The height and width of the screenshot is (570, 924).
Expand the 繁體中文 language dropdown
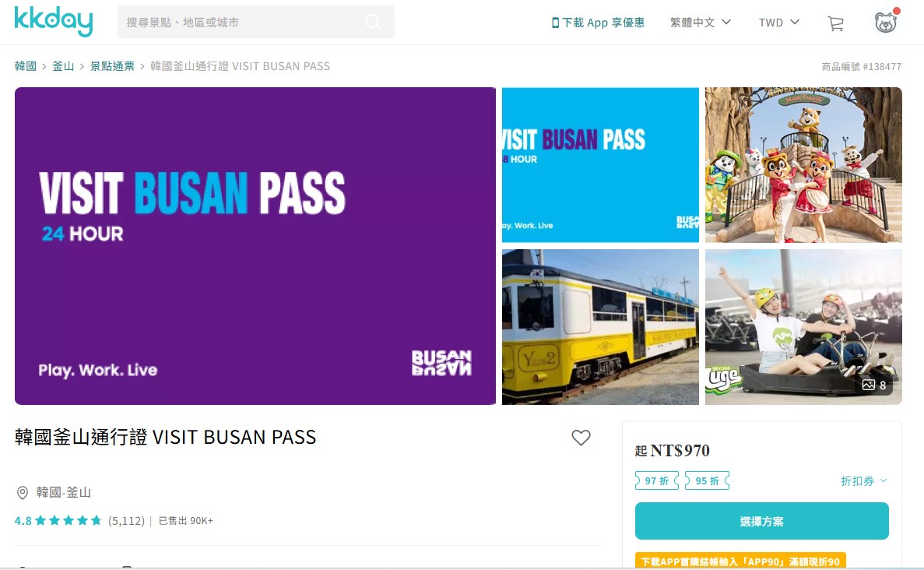click(x=700, y=23)
